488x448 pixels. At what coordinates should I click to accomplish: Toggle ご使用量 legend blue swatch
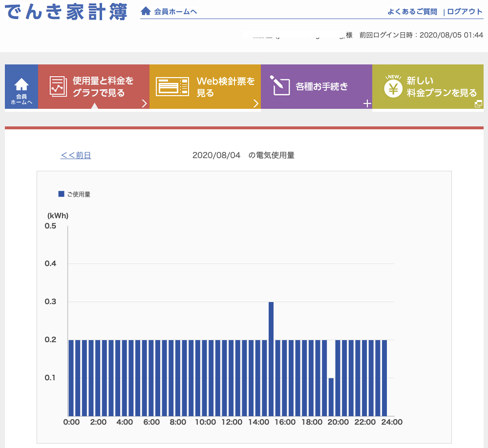click(62, 194)
